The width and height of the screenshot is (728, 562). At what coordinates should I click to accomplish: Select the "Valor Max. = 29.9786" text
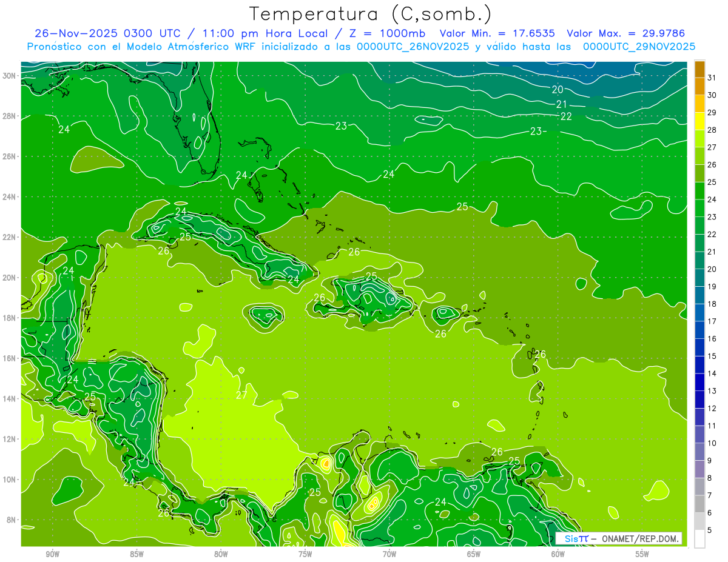click(626, 33)
